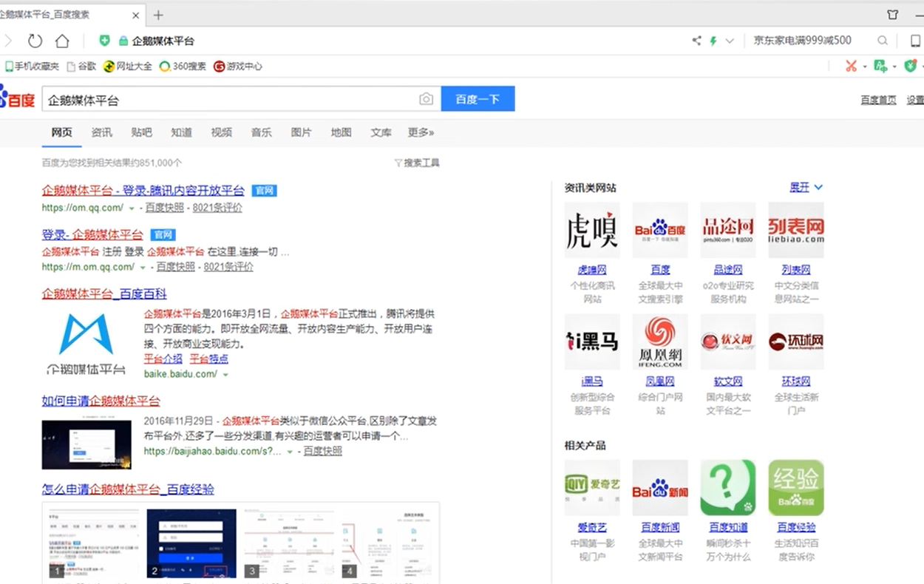Click the Baidu logo
This screenshot has height=584, width=924.
[17, 97]
